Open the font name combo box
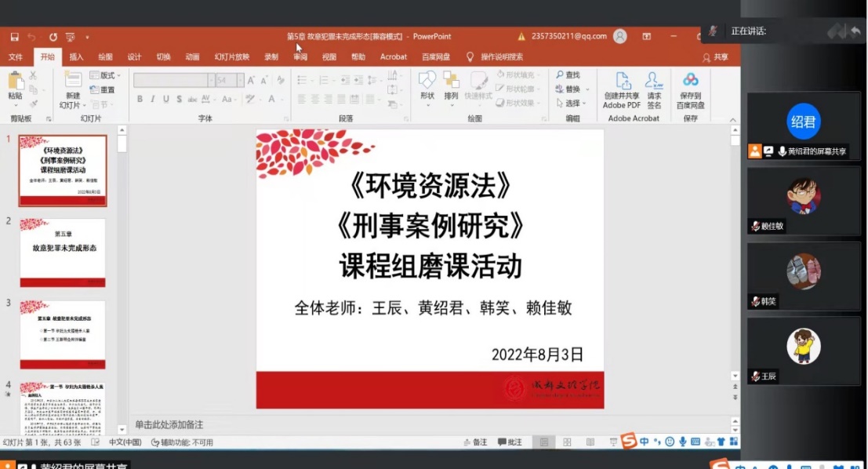The height and width of the screenshot is (469, 868). coord(173,80)
